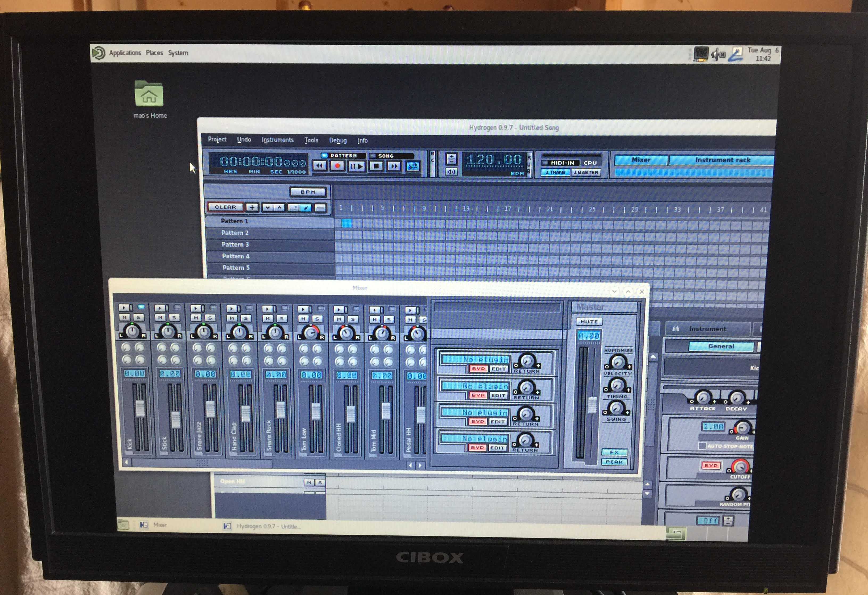868x595 pixels.
Task: Toggle the metronome speaker button
Action: pyautogui.click(x=451, y=172)
